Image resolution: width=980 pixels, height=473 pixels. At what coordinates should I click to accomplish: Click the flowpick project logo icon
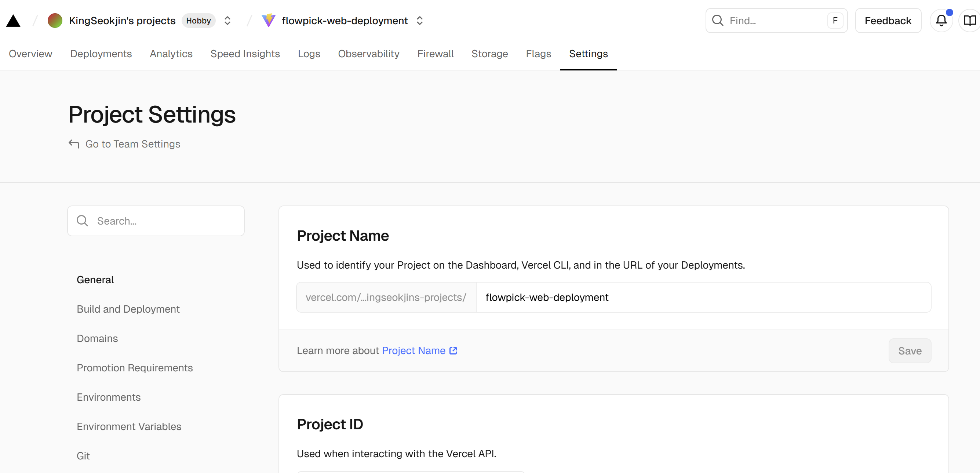pos(269,21)
